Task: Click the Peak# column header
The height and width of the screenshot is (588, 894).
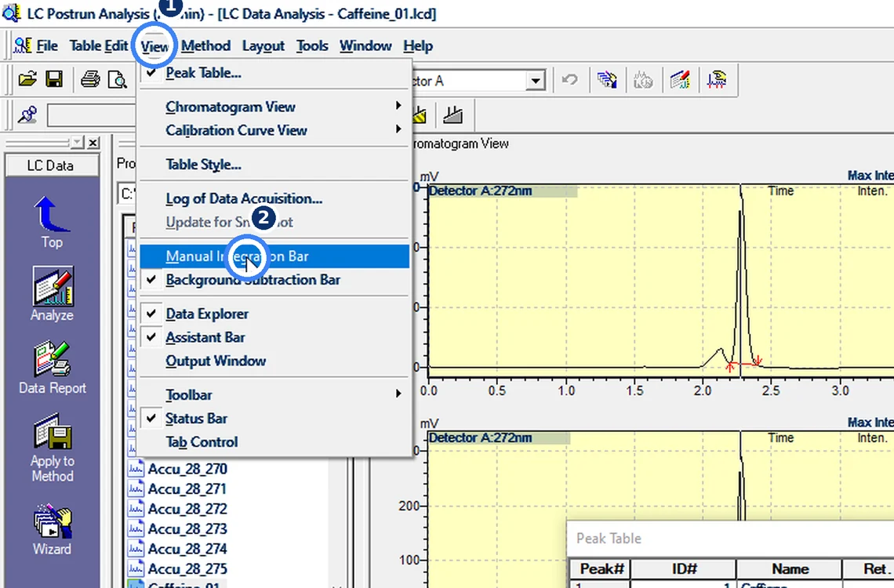Action: 601,568
